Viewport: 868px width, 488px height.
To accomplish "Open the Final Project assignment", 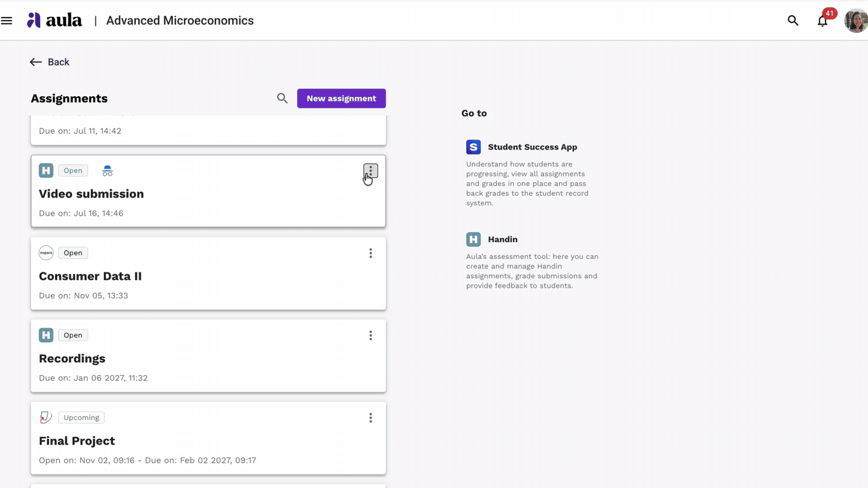I will coord(77,441).
